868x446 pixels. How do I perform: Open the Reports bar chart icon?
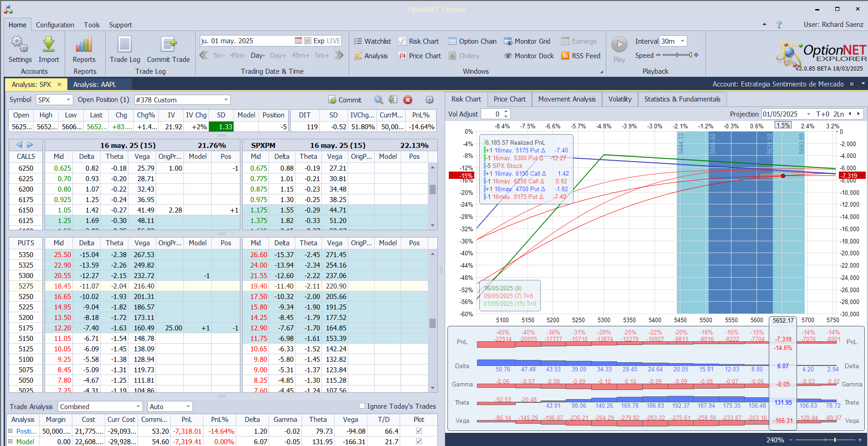(x=84, y=45)
